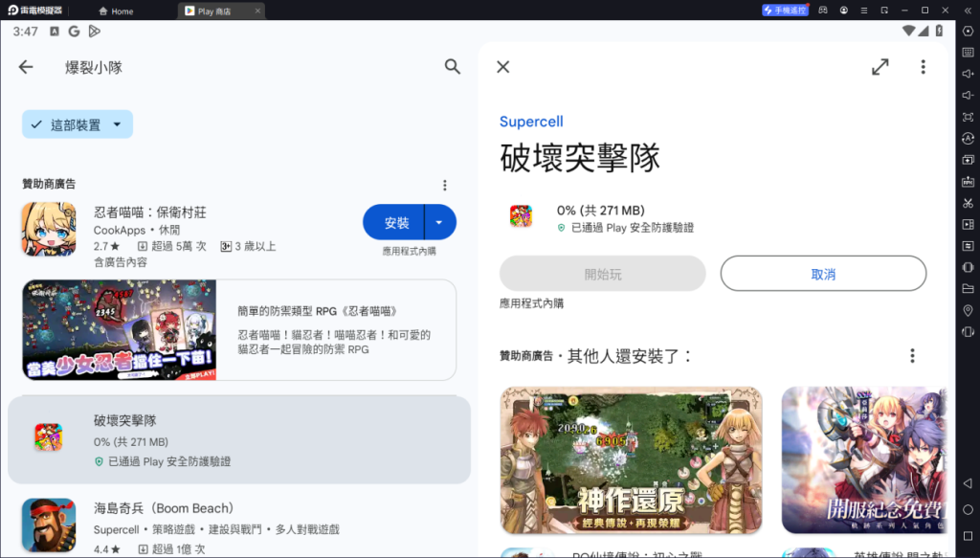Toggle fullscreen from the emulator sidebar
This screenshot has width=980, height=558.
coord(969,117)
